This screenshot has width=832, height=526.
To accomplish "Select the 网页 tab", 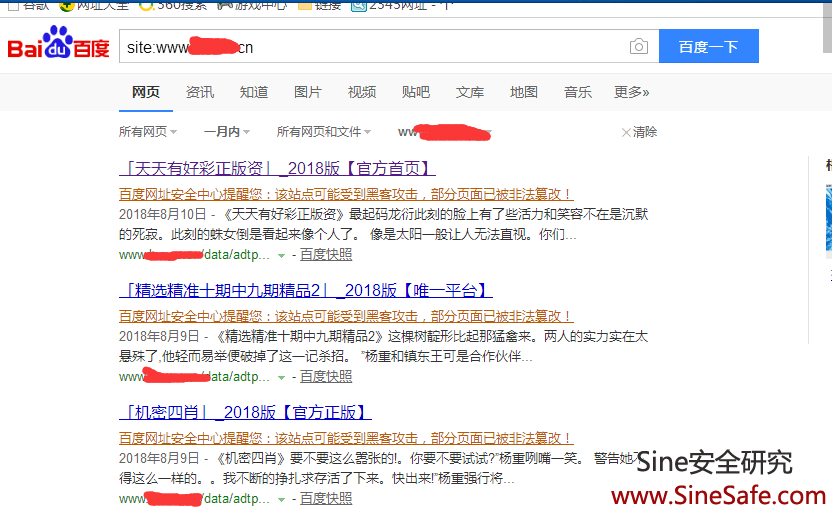I will (146, 92).
